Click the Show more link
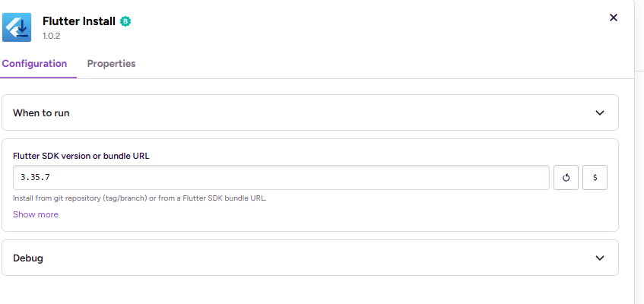This screenshot has height=304, width=644. coord(36,214)
